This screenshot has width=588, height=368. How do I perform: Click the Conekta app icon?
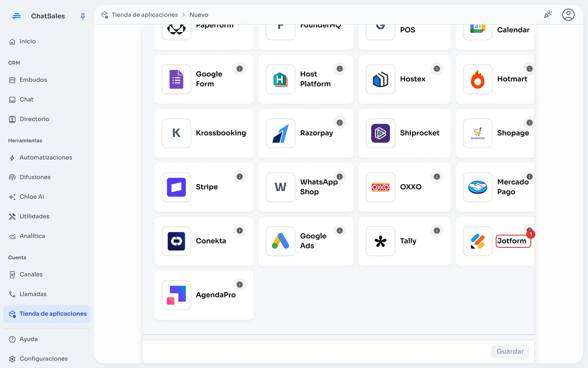click(176, 241)
